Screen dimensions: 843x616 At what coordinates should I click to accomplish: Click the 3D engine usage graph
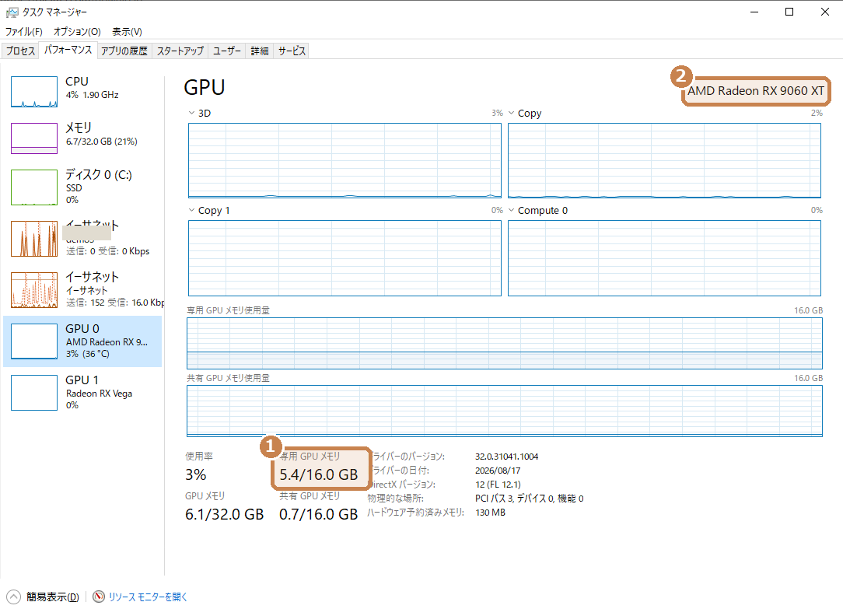345,161
